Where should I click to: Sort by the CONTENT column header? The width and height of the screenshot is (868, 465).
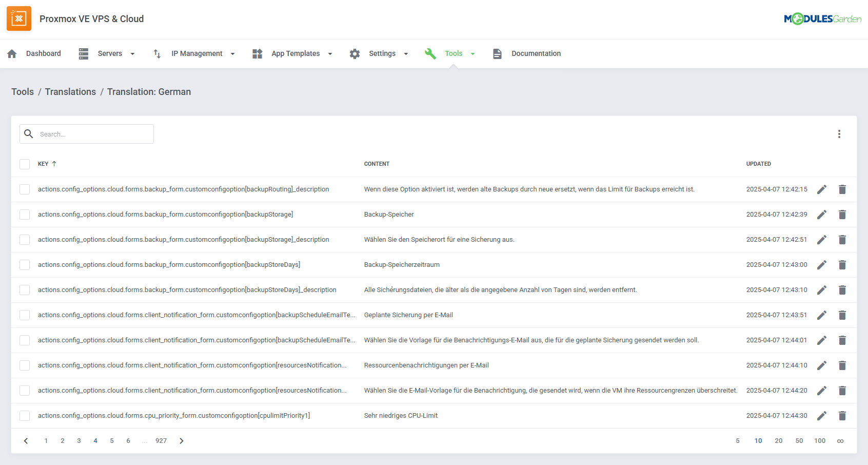pos(377,164)
